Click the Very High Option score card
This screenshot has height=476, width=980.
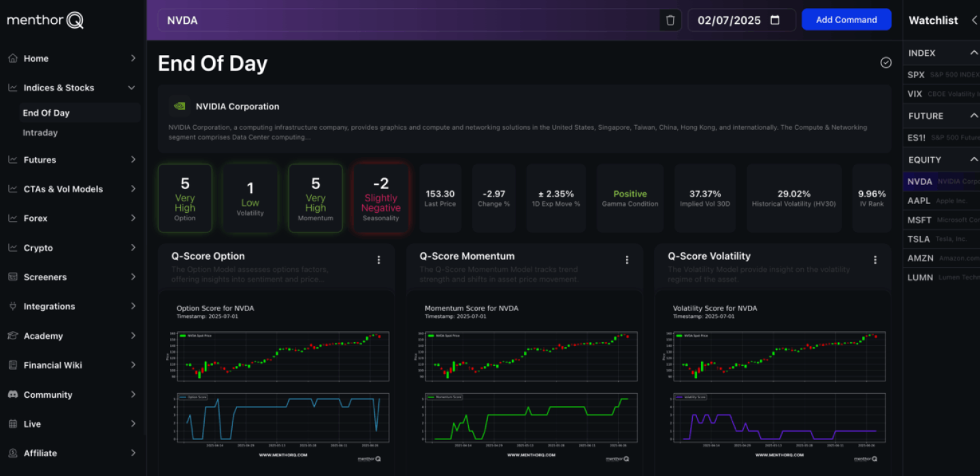click(x=185, y=199)
